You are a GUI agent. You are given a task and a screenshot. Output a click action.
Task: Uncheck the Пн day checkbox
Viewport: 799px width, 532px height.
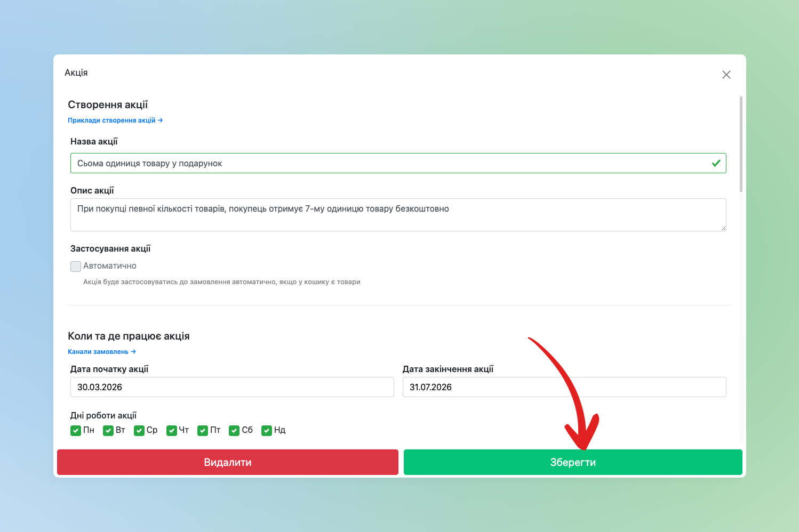76,431
